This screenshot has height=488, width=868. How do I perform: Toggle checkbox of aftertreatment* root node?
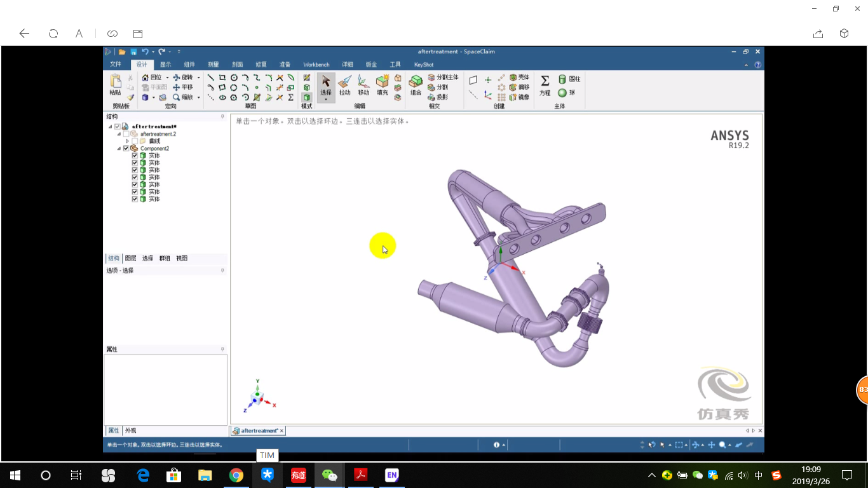[x=118, y=126]
